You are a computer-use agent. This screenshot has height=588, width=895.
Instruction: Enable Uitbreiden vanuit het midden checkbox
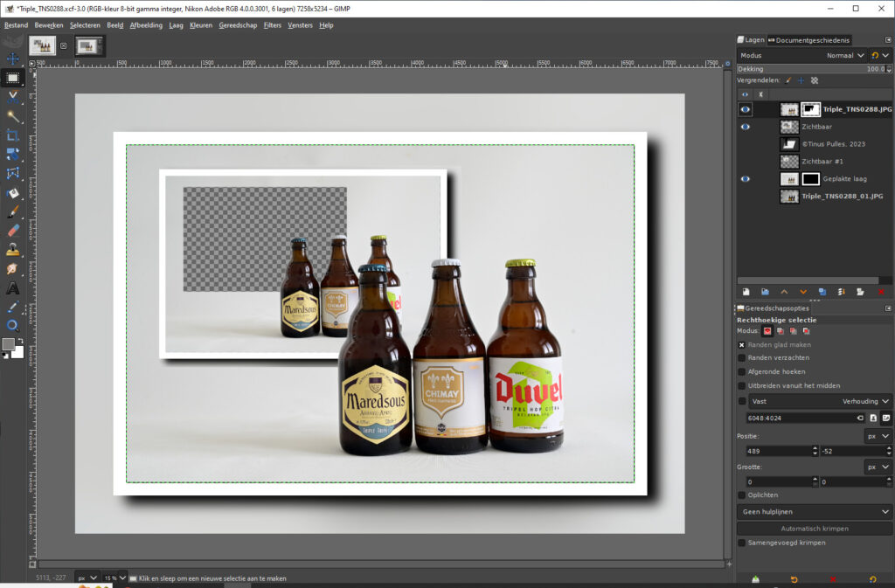pos(741,386)
